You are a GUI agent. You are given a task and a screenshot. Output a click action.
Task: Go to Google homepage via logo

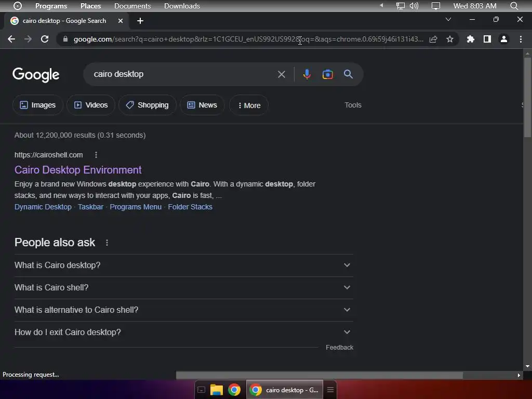[x=36, y=75]
